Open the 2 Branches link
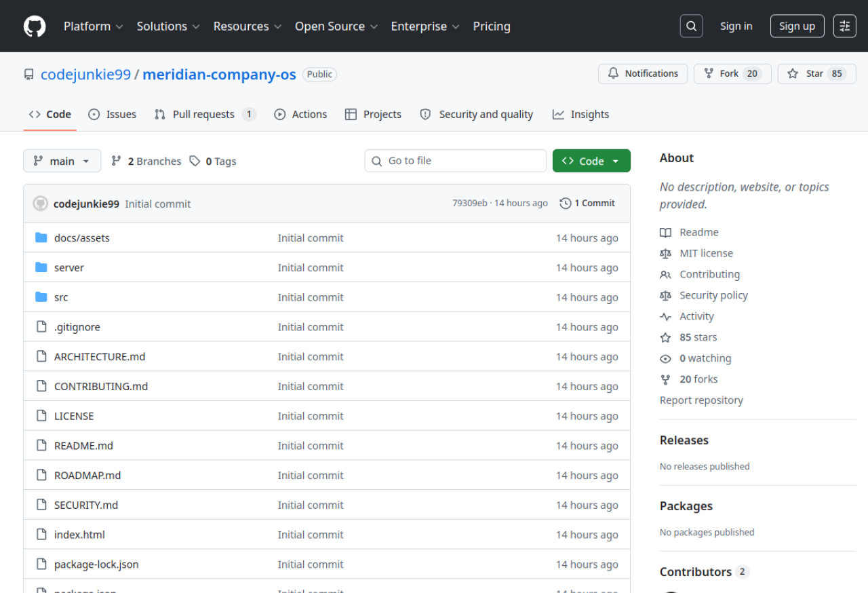The width and height of the screenshot is (868, 593). pyautogui.click(x=146, y=161)
